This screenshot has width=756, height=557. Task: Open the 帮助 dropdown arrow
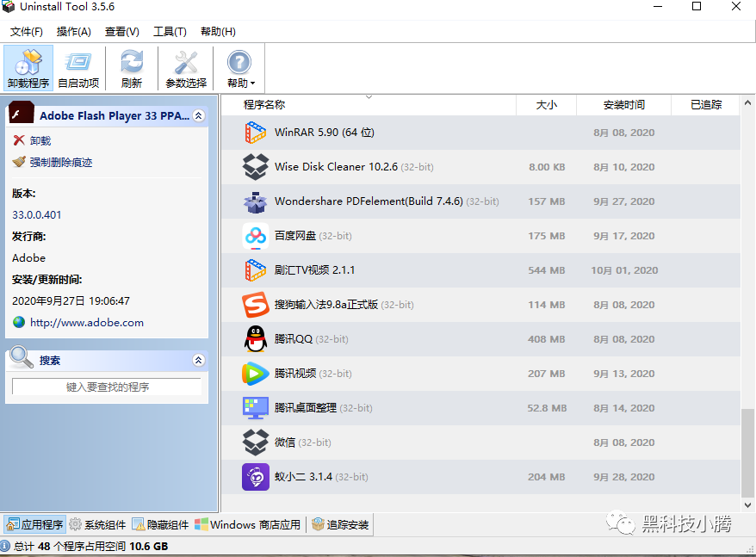251,82
